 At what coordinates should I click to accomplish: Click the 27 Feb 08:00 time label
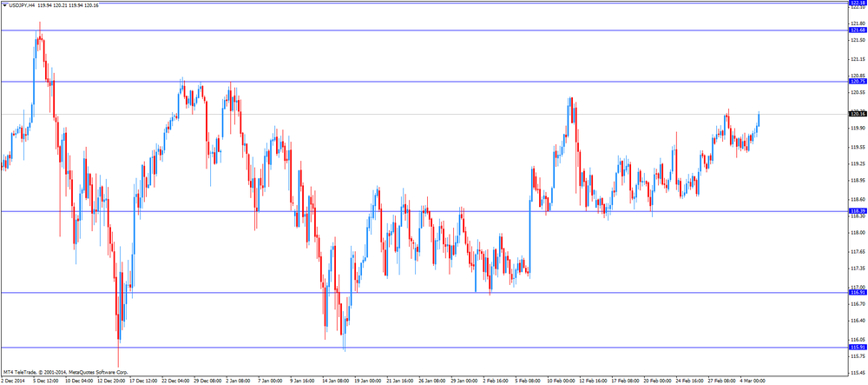coord(720,382)
